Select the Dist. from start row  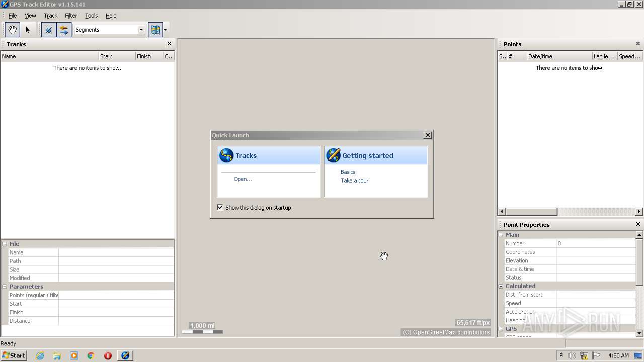tap(570, 295)
